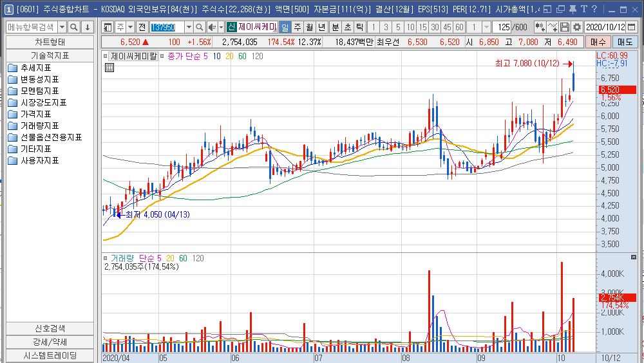644x363 pixels.
Task: Open menu search dropdown arrow
Action: click(x=62, y=28)
